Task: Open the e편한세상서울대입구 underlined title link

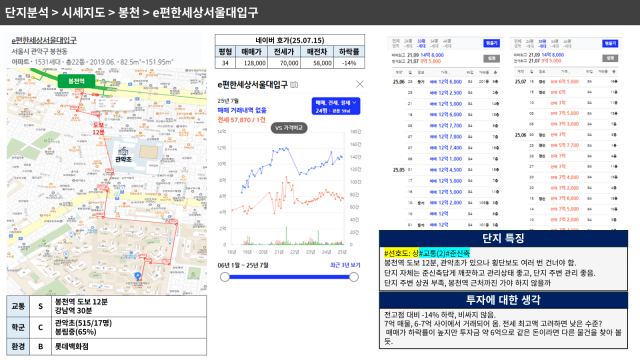Action: (44, 40)
